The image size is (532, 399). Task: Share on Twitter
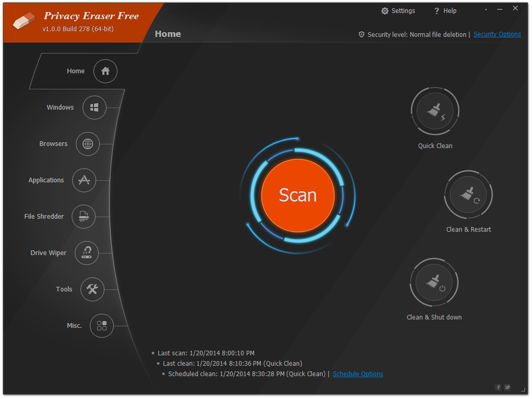pyautogui.click(x=507, y=387)
